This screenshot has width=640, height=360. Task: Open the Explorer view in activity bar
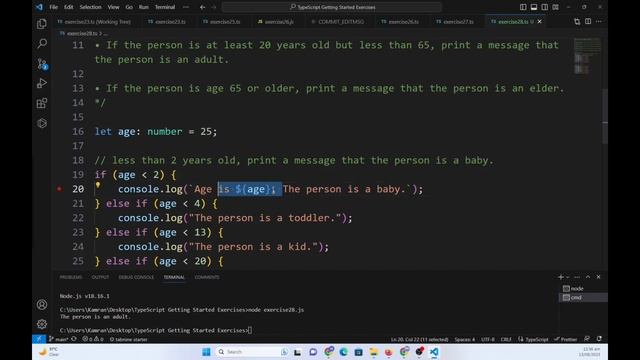pos(42,24)
